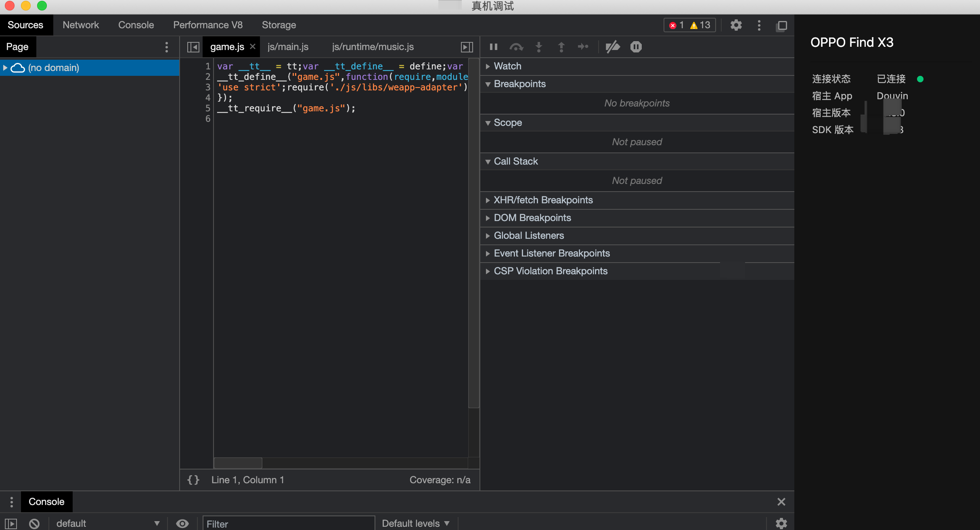Click the Step into function icon

[539, 47]
